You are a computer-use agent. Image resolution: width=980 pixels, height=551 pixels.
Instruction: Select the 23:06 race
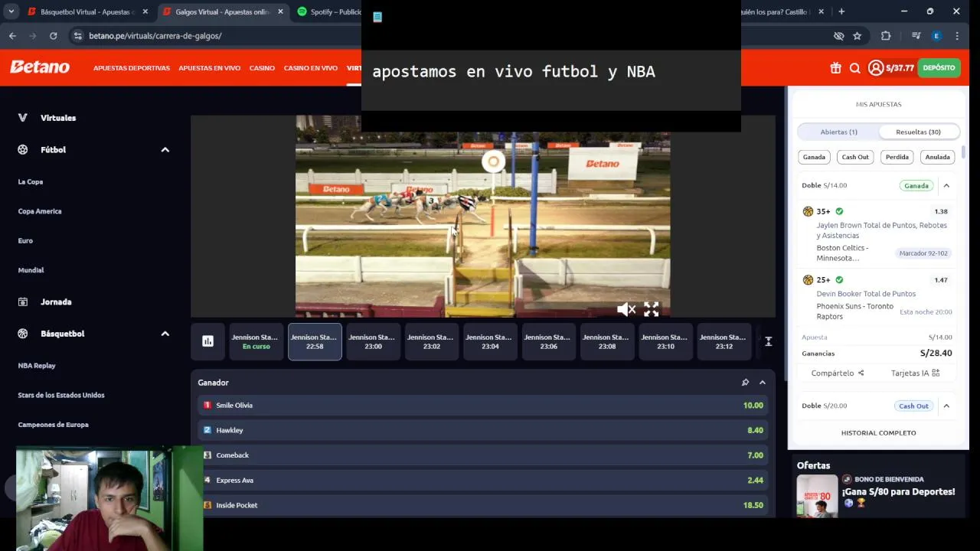[x=548, y=341]
